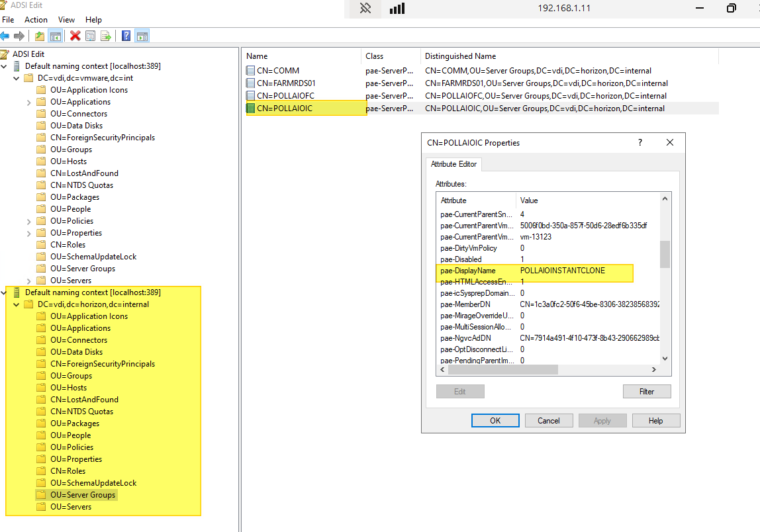This screenshot has height=532, width=760.
Task: Click the Distinguished Name column header
Action: pyautogui.click(x=569, y=56)
